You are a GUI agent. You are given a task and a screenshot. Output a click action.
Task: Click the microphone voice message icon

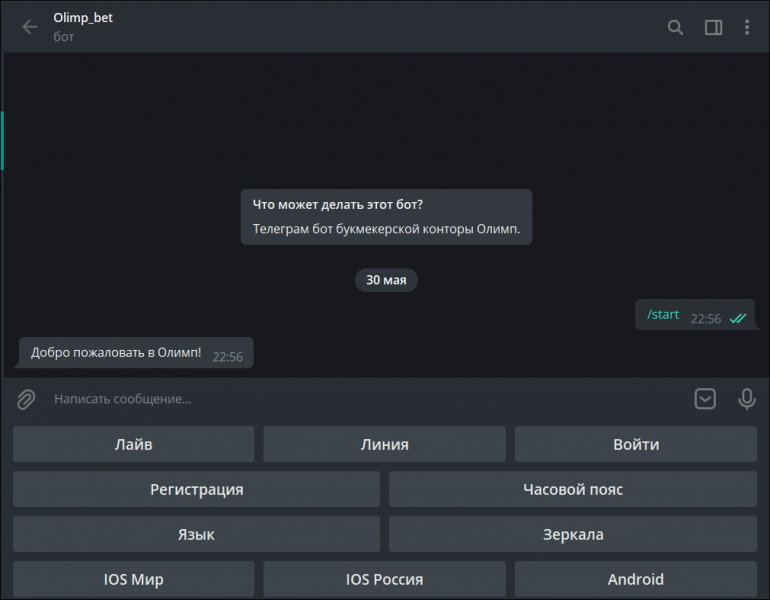pos(747,399)
